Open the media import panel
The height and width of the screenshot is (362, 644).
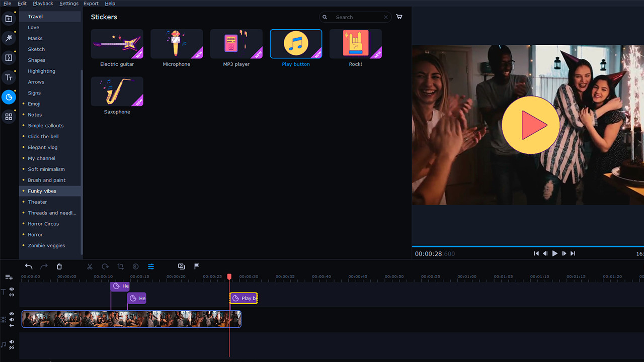coord(9,18)
